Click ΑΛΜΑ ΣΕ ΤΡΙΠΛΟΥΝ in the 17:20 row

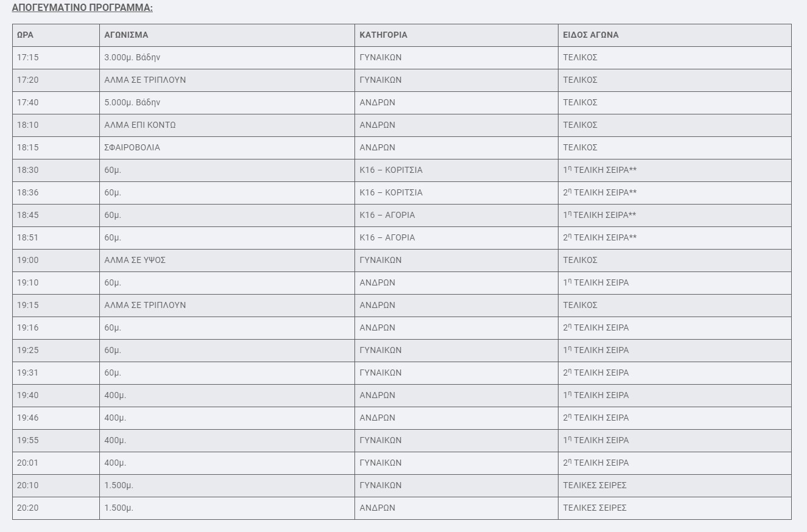tap(145, 80)
